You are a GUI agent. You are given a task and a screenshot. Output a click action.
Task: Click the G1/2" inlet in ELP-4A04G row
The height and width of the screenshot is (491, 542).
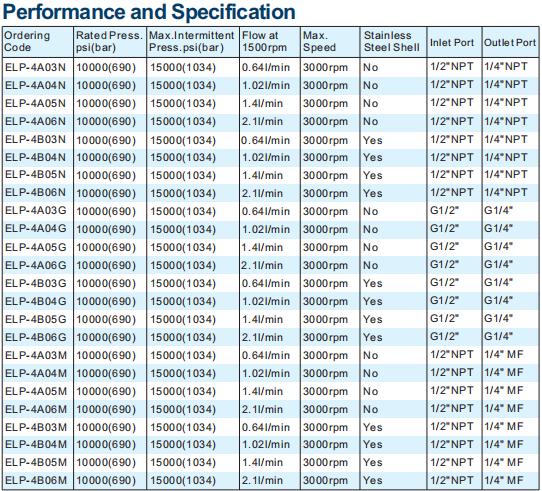tap(444, 228)
